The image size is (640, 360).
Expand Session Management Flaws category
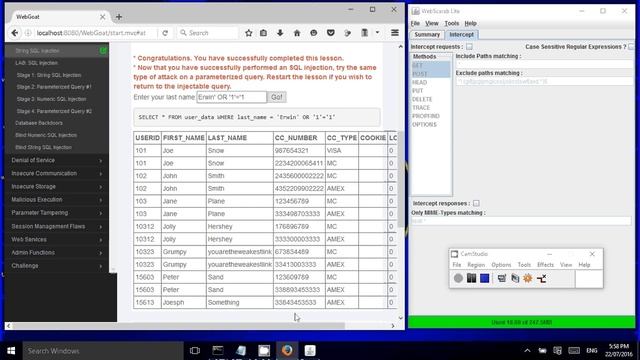(57, 226)
